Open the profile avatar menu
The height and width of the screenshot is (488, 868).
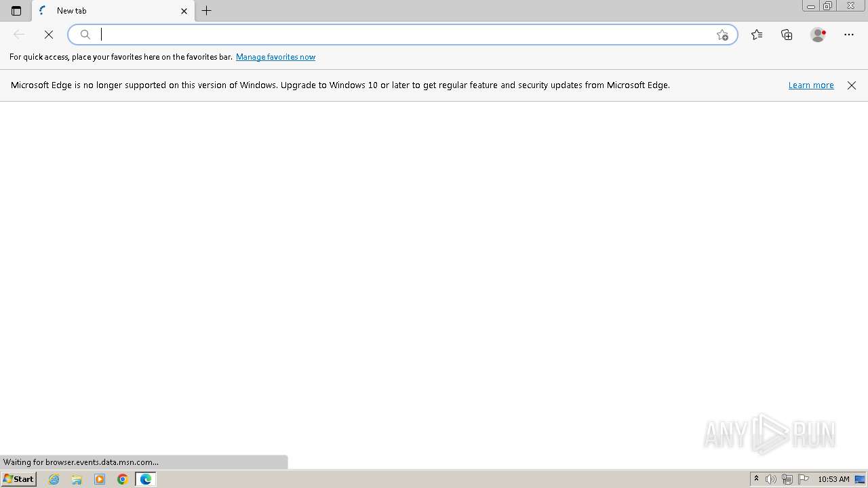point(818,35)
